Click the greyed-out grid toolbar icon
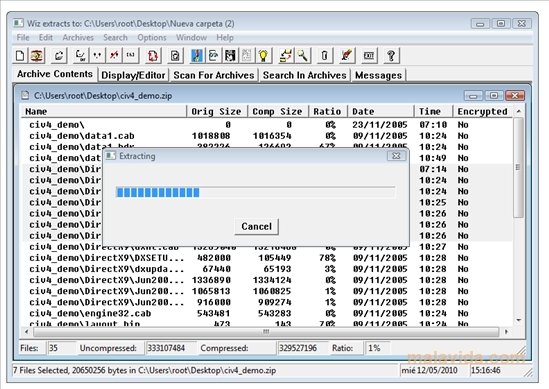The image size is (549, 389). (247, 56)
